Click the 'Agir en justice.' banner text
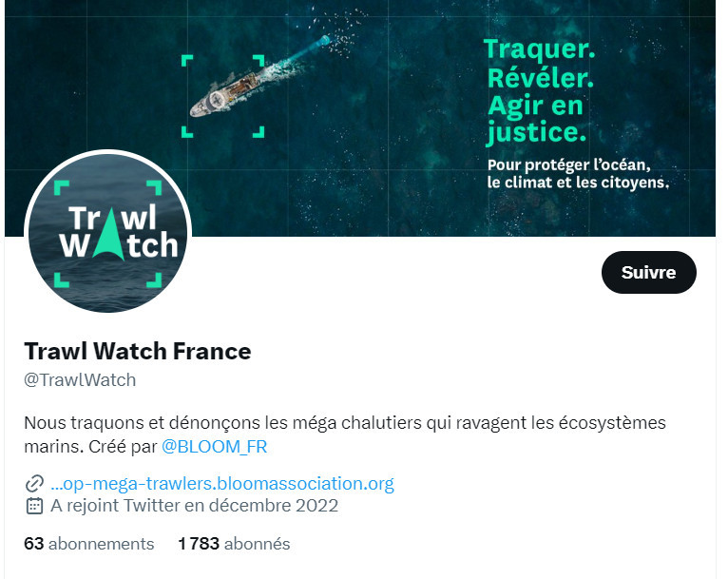Image resolution: width=728 pixels, height=579 pixels. click(x=537, y=119)
